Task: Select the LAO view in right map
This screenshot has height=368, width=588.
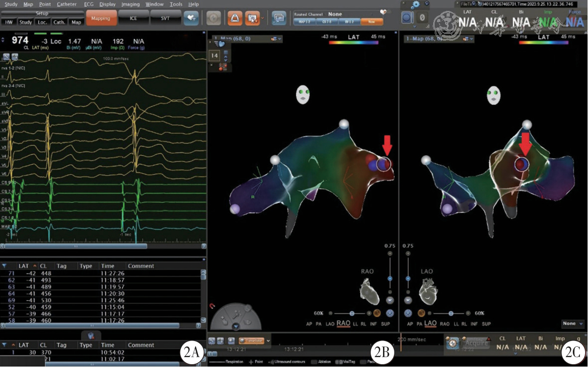Action: [x=430, y=324]
